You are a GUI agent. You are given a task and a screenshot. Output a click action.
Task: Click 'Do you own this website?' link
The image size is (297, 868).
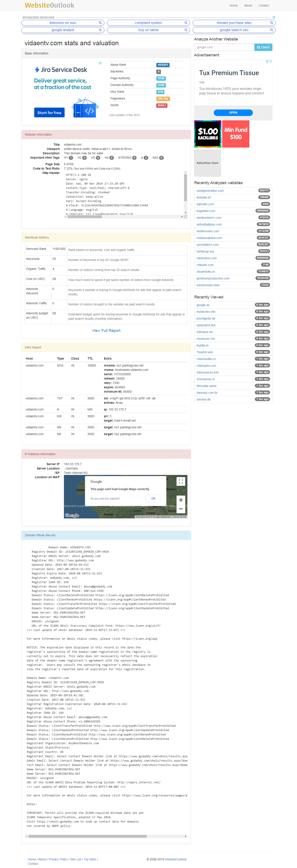(105, 499)
